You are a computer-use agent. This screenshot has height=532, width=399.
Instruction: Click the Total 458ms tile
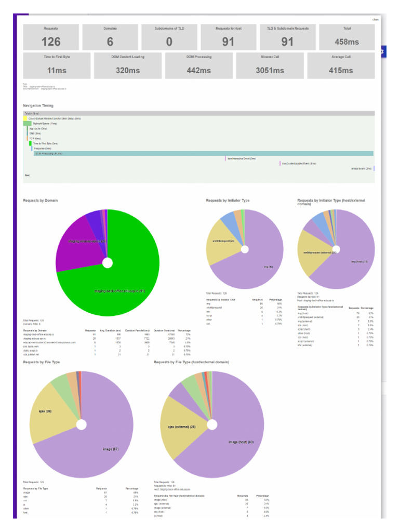(x=347, y=37)
